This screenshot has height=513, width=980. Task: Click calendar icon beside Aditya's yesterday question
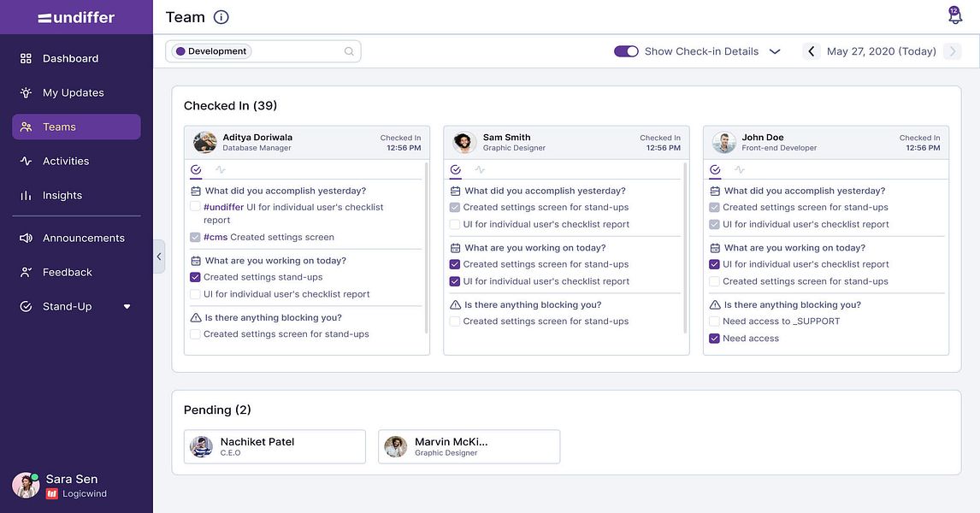196,192
